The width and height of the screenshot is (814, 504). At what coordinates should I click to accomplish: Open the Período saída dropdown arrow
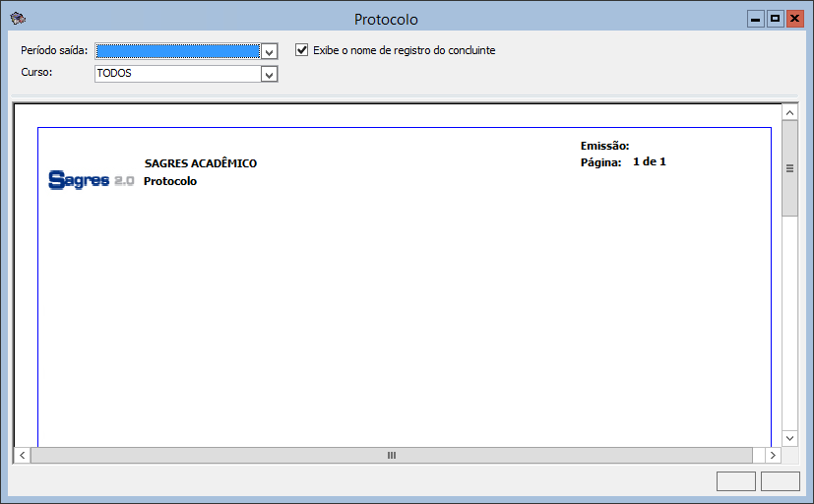(x=269, y=51)
